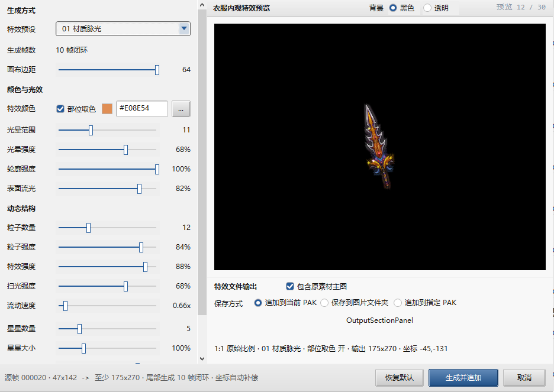Click the #E08E54 hex color field
554x392 pixels.
(x=142, y=108)
